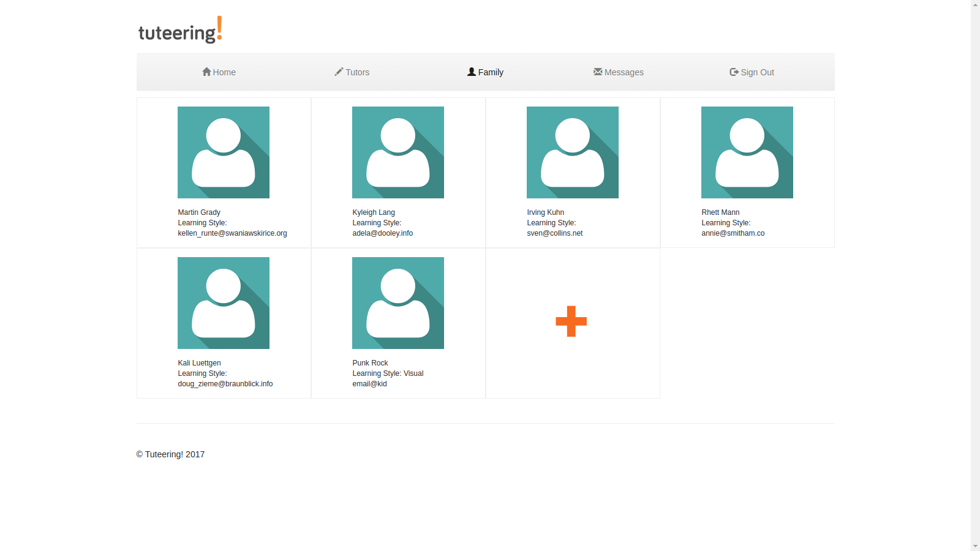Click the name Kyleigh Lang
This screenshot has width=980, height=551.
pyautogui.click(x=374, y=212)
